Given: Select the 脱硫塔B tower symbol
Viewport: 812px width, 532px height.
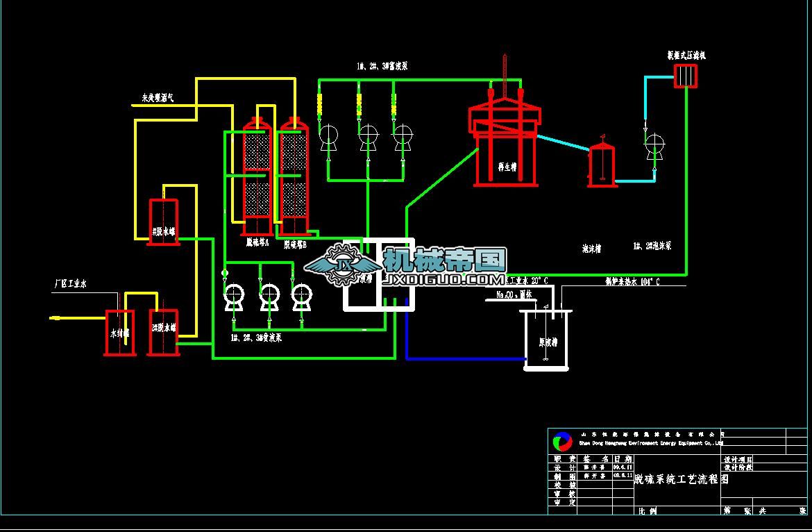Looking at the screenshot, I should tap(294, 176).
